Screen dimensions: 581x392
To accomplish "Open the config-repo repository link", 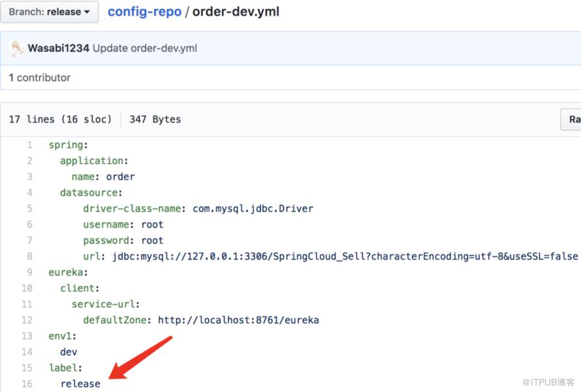I will pos(144,12).
